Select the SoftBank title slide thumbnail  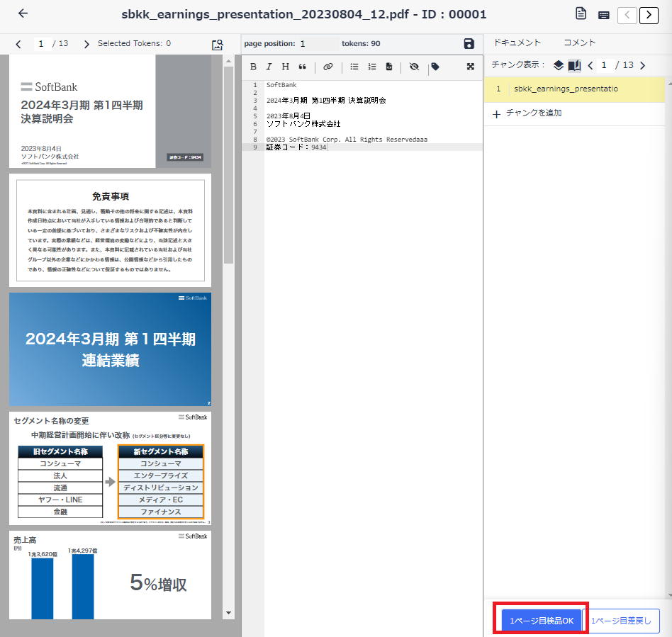110,111
